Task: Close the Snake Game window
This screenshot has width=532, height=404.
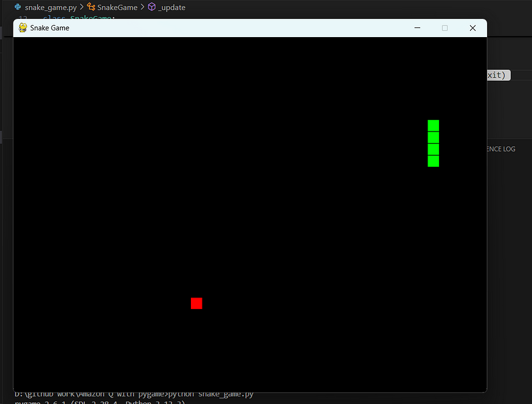Action: [x=472, y=28]
